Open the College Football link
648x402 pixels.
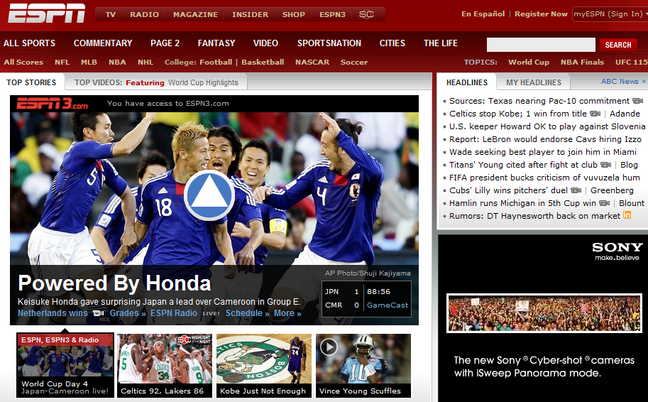216,62
